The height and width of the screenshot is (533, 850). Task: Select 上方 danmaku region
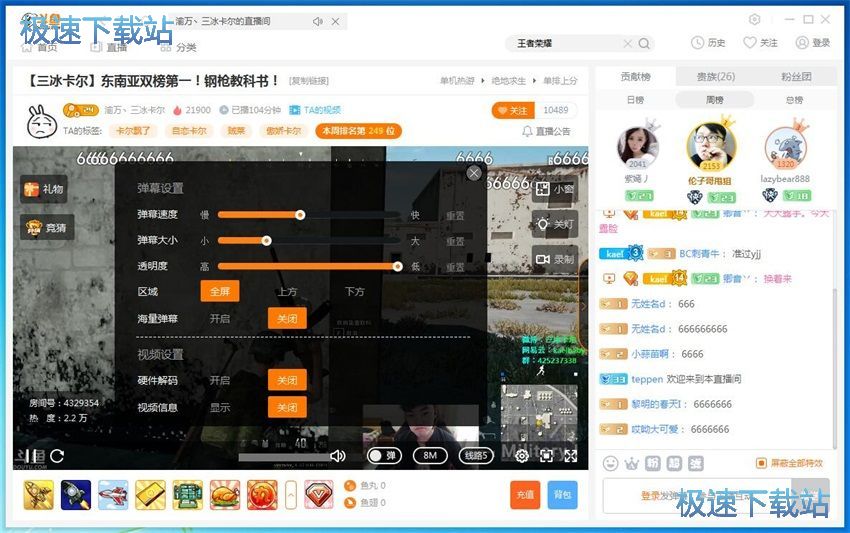(x=287, y=292)
